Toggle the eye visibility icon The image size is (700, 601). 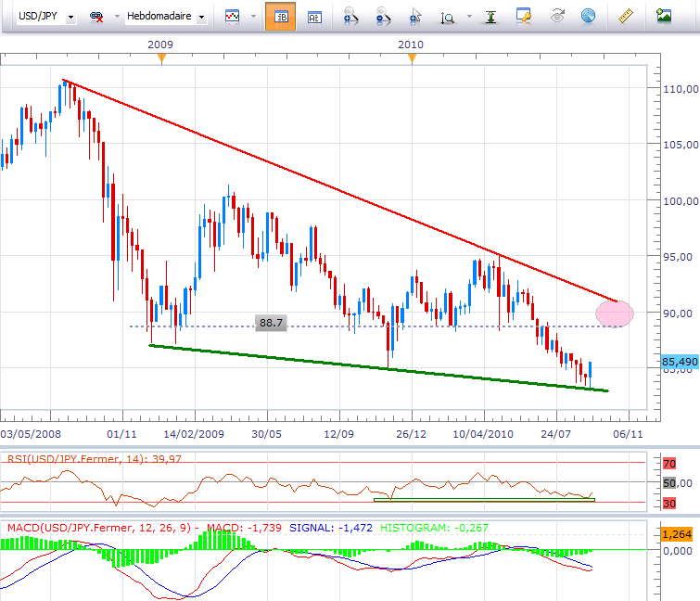[557, 17]
